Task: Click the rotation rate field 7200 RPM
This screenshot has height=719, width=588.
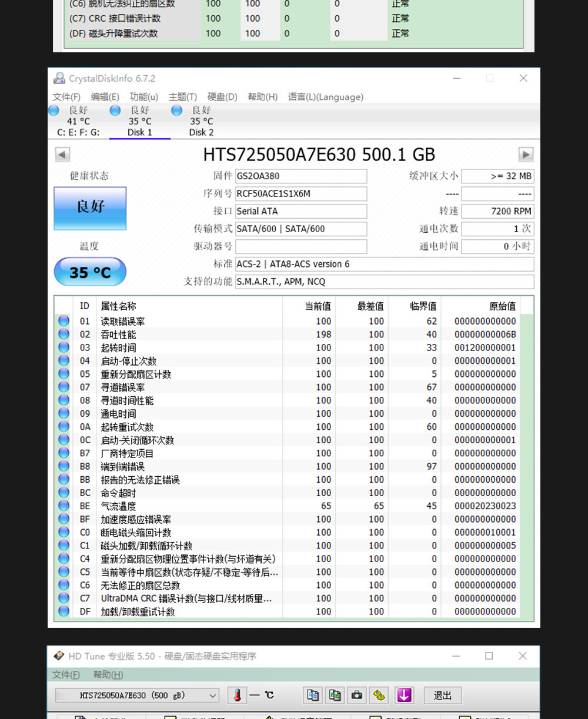Action: 497,211
